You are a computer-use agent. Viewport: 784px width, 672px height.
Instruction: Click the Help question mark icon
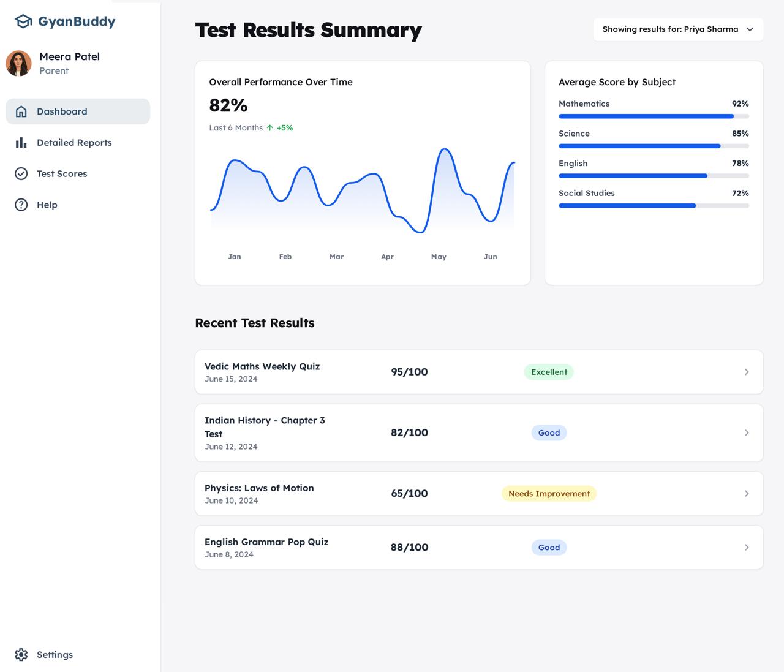[21, 205]
